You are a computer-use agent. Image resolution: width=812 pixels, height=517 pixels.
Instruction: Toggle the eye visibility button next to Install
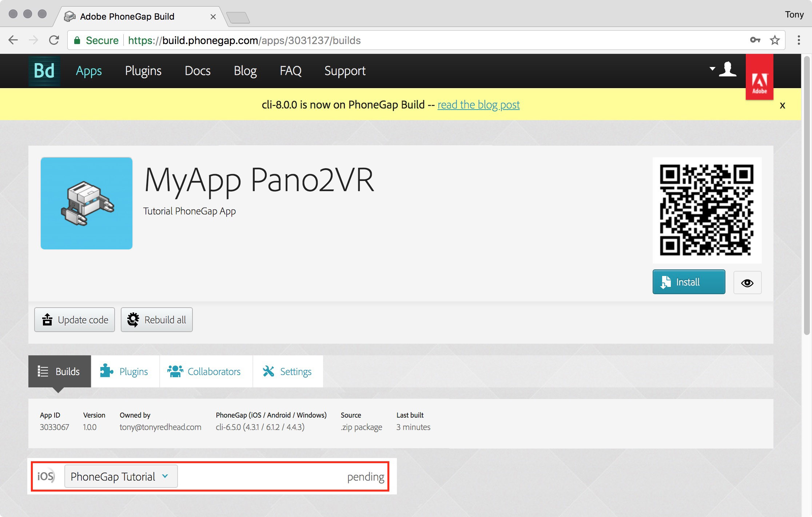747,283
